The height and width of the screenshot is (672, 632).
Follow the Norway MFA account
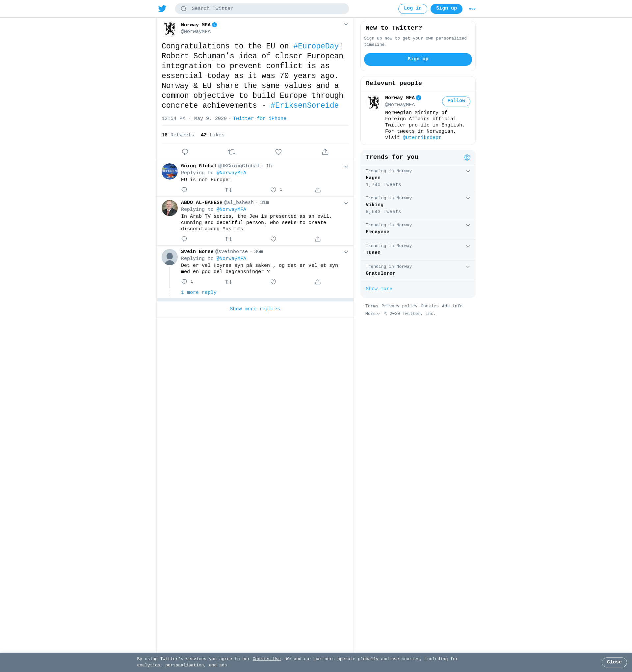click(456, 101)
